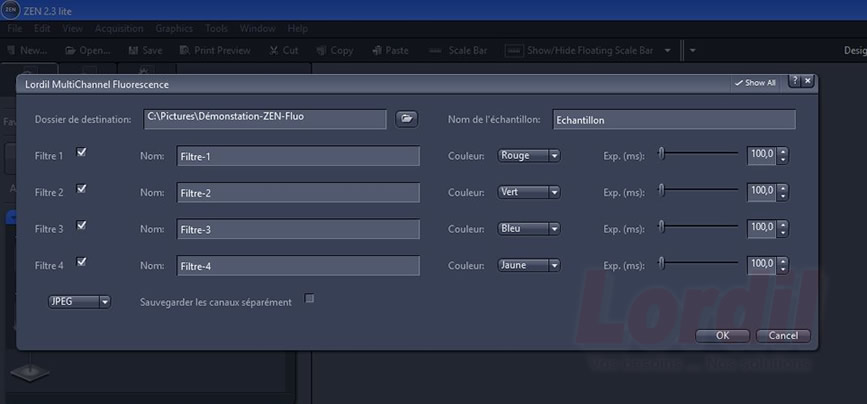
Task: Open the File menu
Action: click(x=15, y=28)
